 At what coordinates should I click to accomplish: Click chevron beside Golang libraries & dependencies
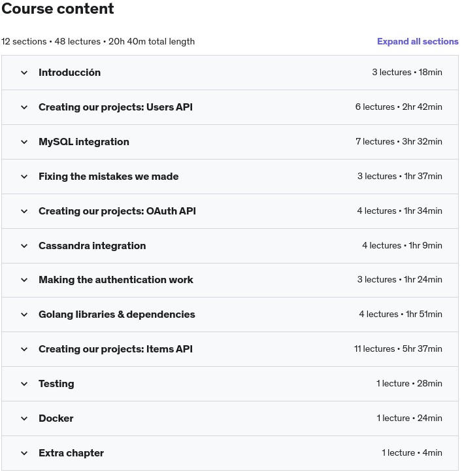(24, 314)
